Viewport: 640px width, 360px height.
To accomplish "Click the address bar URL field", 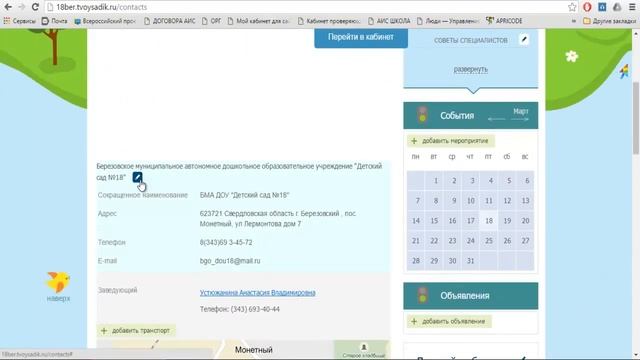I will click(306, 7).
